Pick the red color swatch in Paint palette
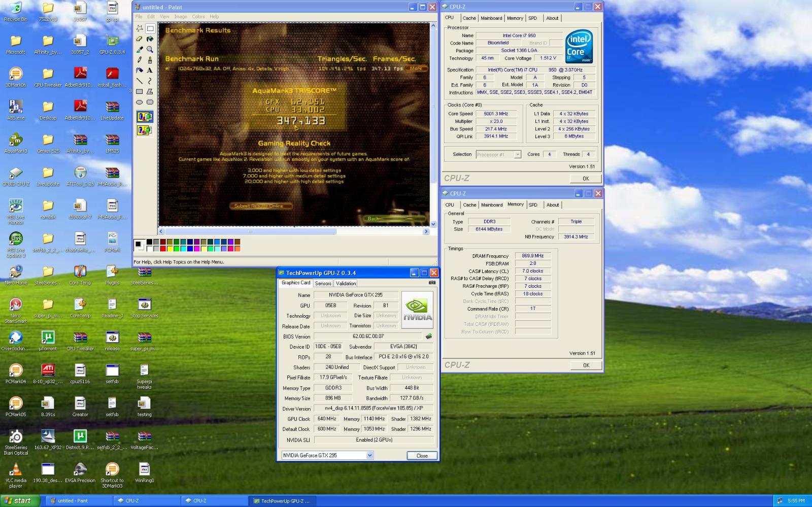Viewport: 812px width, 507px height. (163, 249)
